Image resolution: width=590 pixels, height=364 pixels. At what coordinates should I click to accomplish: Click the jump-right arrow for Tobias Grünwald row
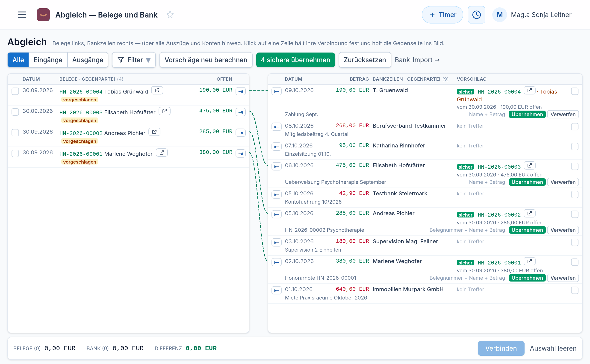tap(240, 91)
